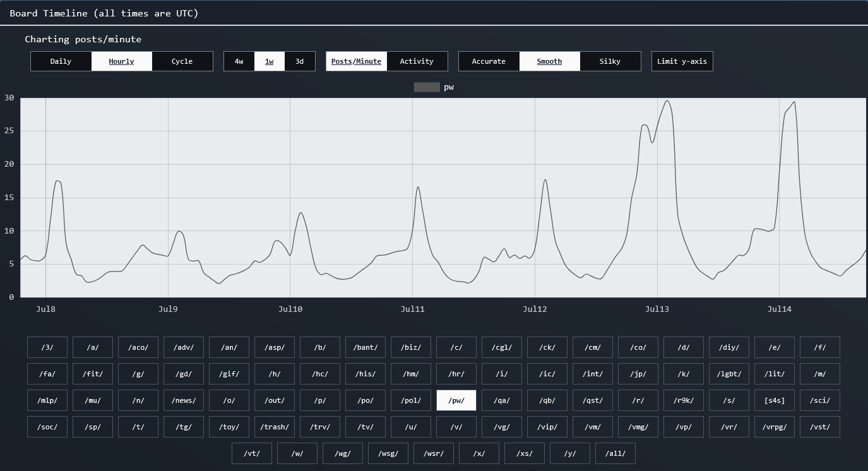This screenshot has width=868, height=471.
Task: Select the /aco/ board
Action: click(138, 347)
